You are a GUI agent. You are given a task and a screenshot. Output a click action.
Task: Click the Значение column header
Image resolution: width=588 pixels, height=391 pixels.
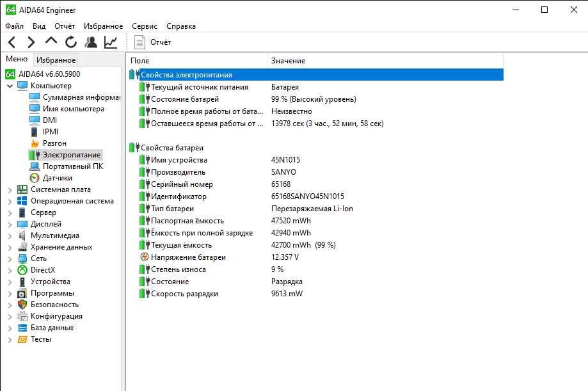click(x=385, y=61)
